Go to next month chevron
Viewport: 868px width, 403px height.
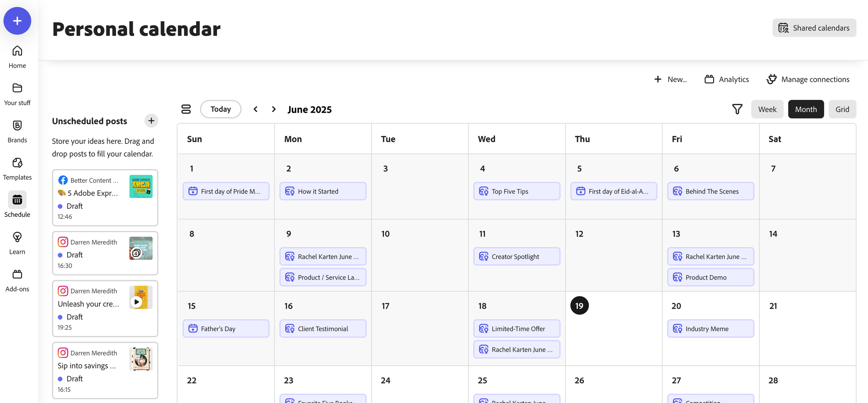274,109
